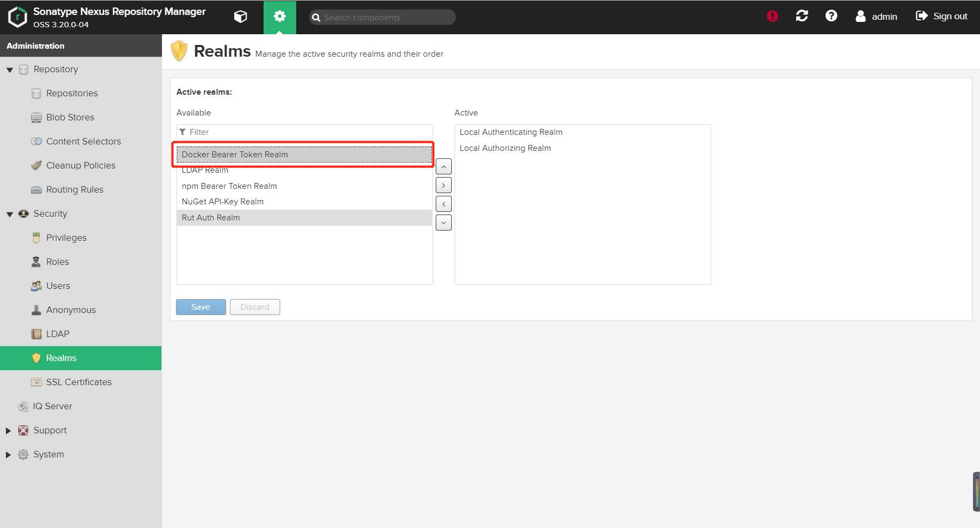
Task: Open Cleanup Policies in the sidebar
Action: [x=81, y=165]
